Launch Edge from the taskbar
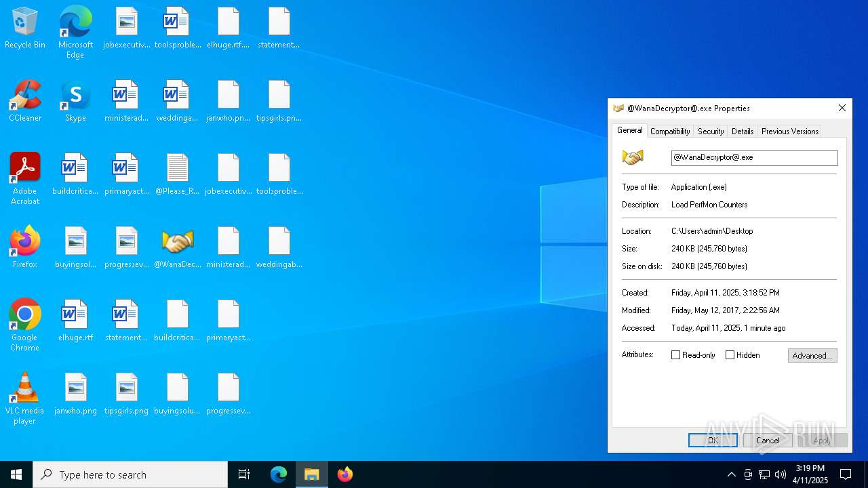 279,474
